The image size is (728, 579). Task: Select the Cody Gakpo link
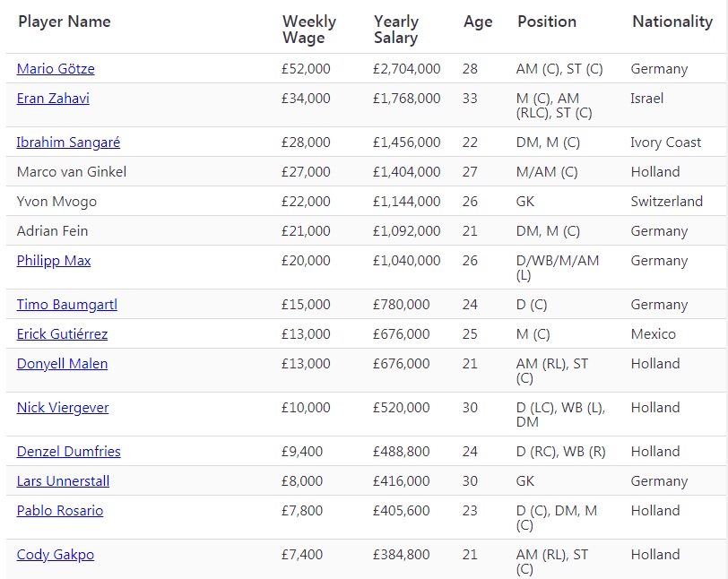pos(56,555)
